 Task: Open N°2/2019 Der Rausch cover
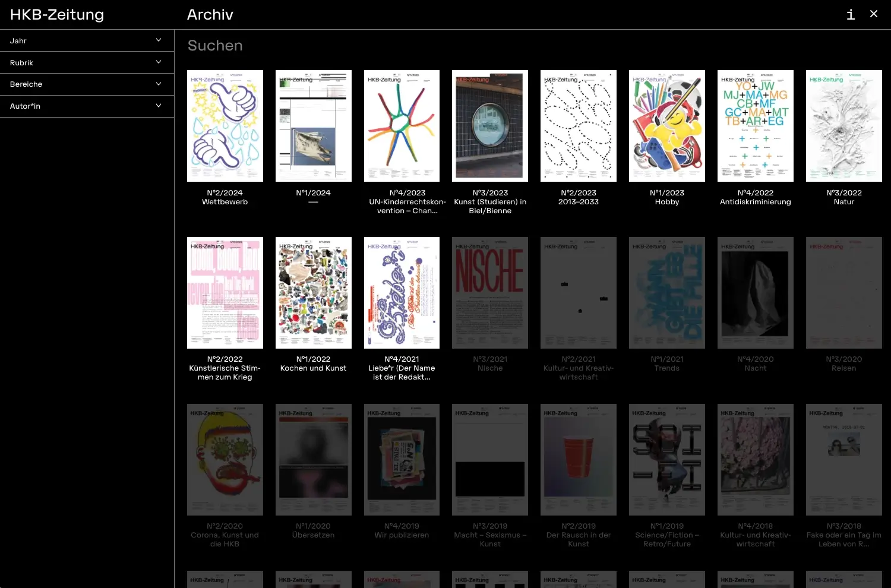[579, 460]
